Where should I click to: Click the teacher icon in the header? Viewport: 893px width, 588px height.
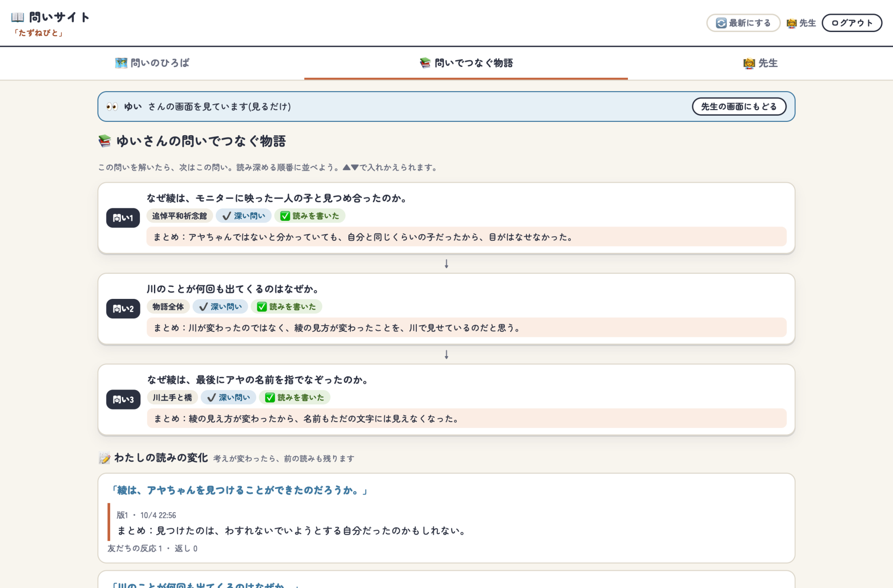point(792,23)
